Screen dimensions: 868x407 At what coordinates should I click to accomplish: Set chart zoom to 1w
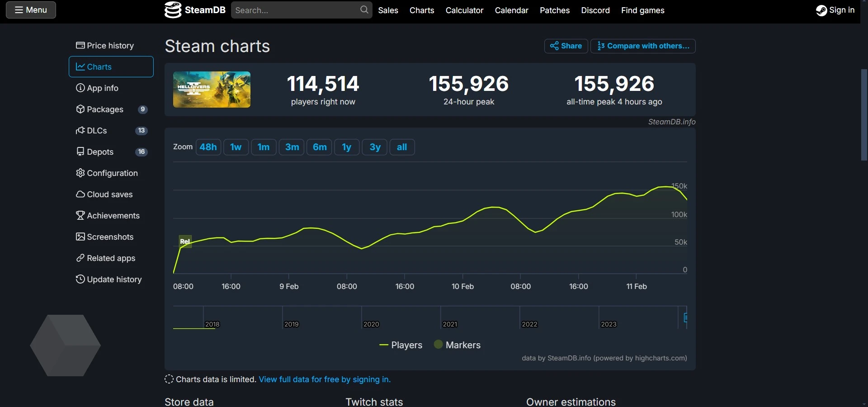pyautogui.click(x=236, y=147)
